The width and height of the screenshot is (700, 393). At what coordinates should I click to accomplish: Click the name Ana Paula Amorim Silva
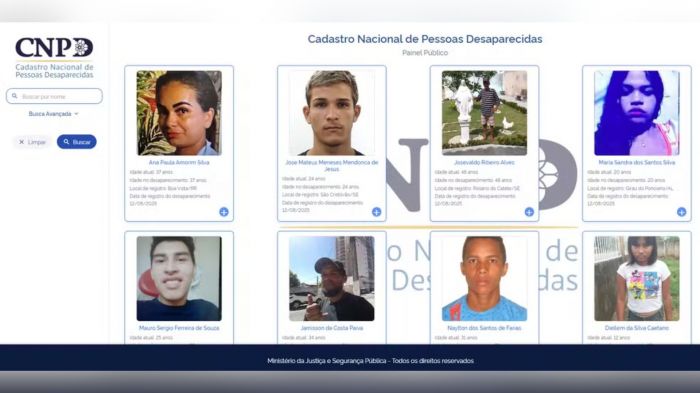point(179,163)
